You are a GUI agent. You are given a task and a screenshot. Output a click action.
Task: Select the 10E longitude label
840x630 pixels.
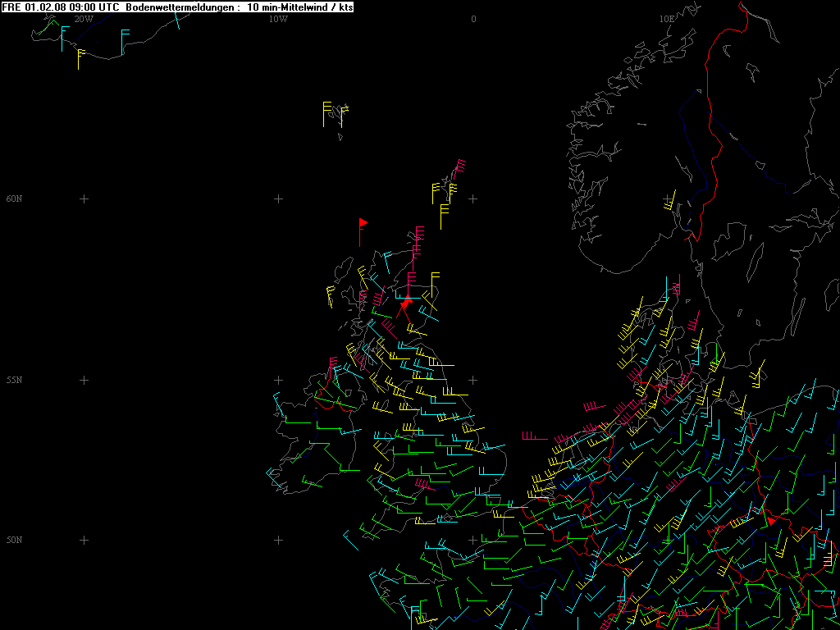[x=666, y=18]
